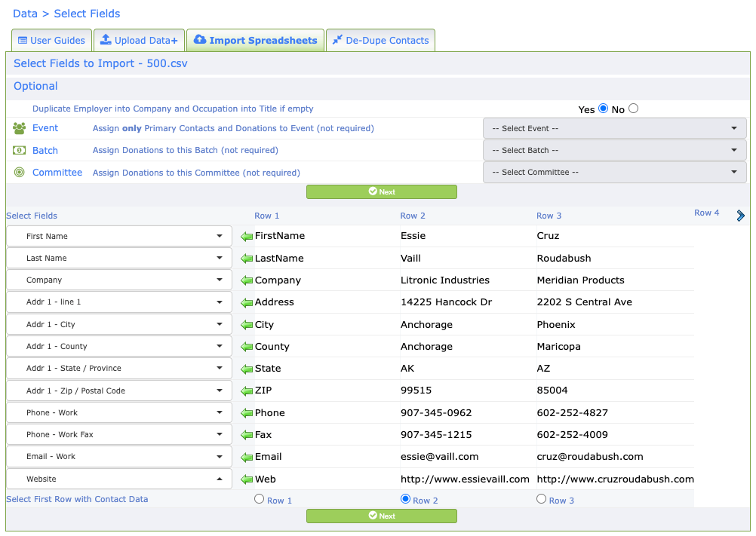Click the http://www.cruzroudabush.com cell
756x536 pixels.
point(615,479)
